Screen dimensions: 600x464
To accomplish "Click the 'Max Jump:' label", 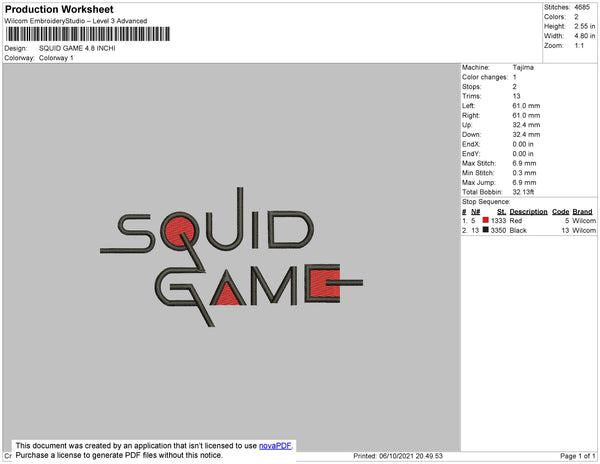I will click(x=479, y=182).
